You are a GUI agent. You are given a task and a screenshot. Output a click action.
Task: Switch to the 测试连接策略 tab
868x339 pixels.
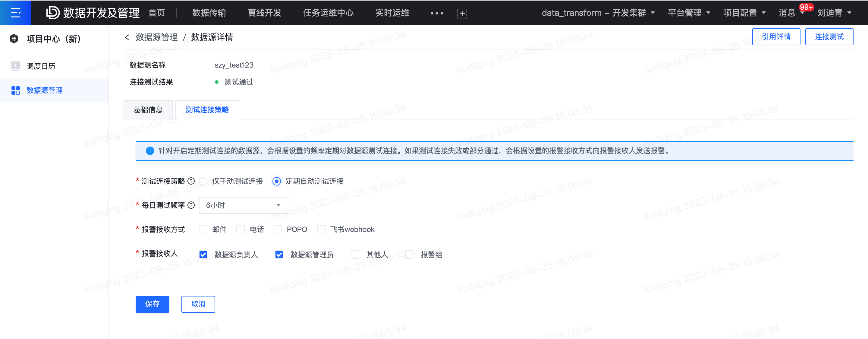coord(207,109)
